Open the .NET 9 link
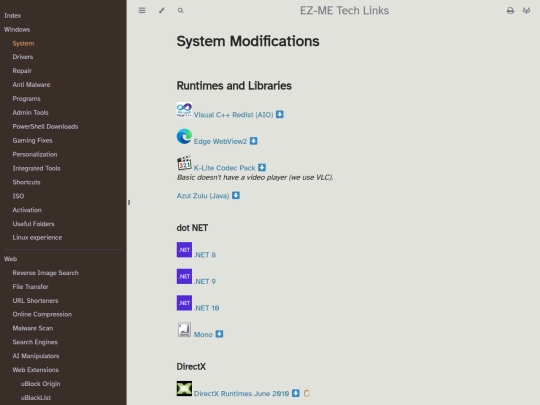The width and height of the screenshot is (540, 405). click(205, 281)
